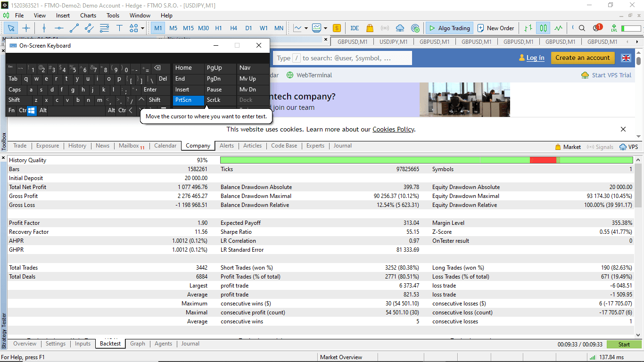Toggle Caps lock on On-Screen Keyboard
The width and height of the screenshot is (644, 362).
click(15, 90)
